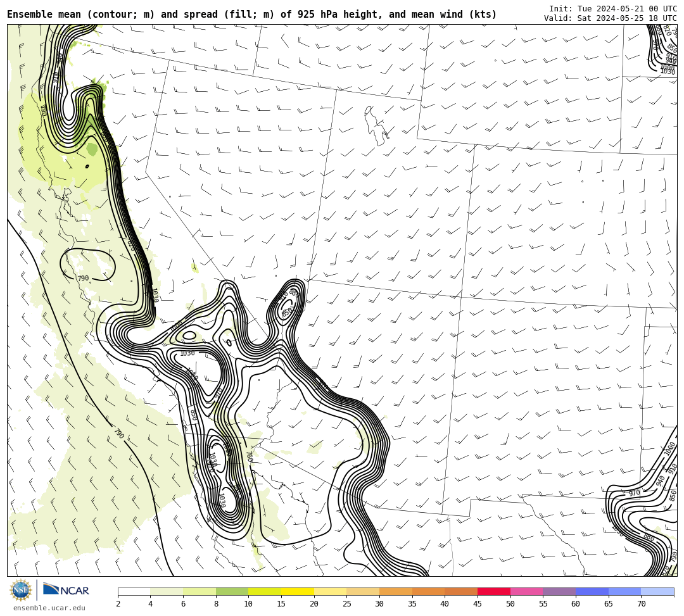Click the 'Init: Tue 2024-05-21 00 UTC' text

(x=613, y=9)
